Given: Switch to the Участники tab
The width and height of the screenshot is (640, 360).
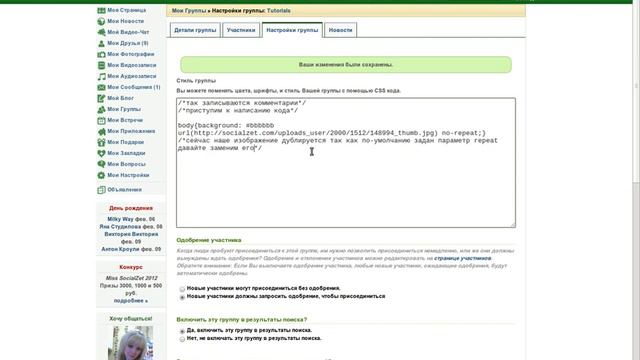Looking at the screenshot, I should tap(241, 30).
